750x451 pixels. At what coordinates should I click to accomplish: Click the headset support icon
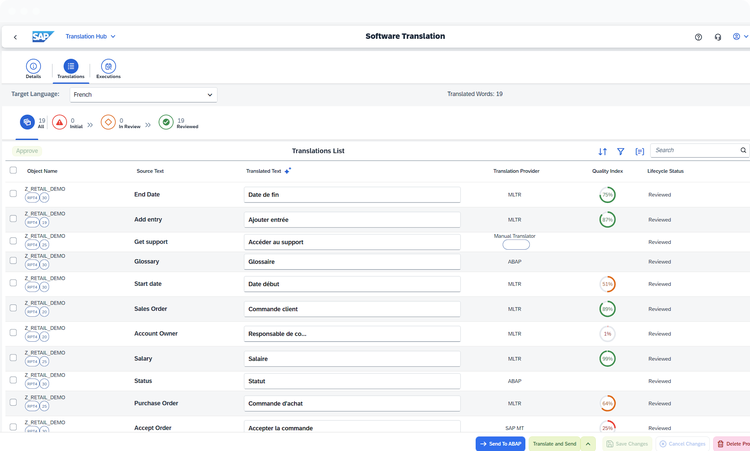pyautogui.click(x=718, y=37)
